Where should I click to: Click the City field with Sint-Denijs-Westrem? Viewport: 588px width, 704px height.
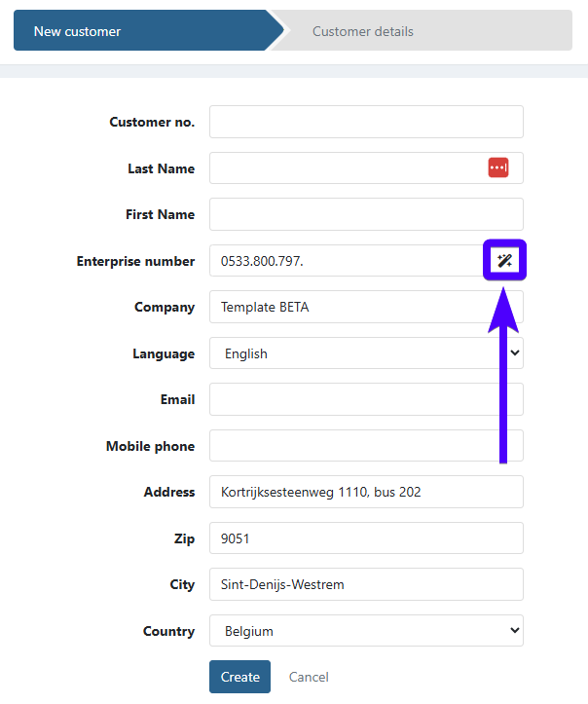point(366,584)
